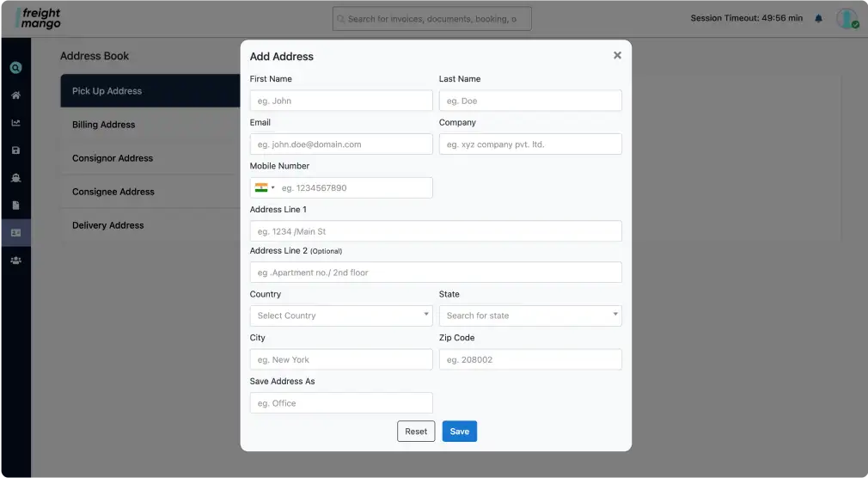Click the floppy disk save icon in sidebar
Image resolution: width=868 pixels, height=478 pixels.
15,150
